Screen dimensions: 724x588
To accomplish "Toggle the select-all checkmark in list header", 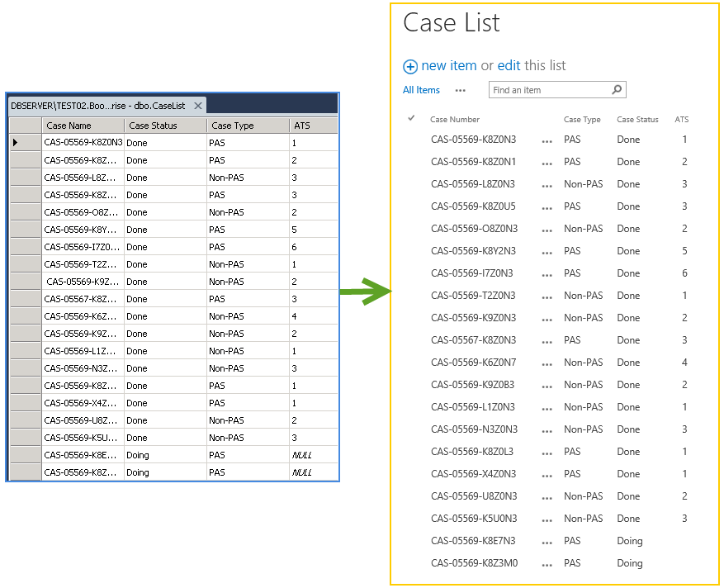I will point(411,119).
